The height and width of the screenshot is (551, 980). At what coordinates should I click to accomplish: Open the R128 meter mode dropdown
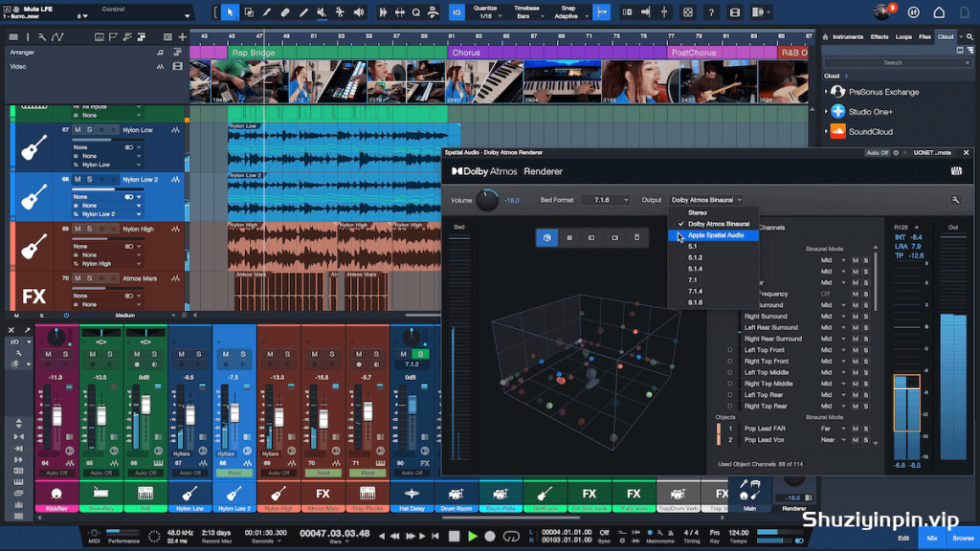pyautogui.click(x=906, y=228)
